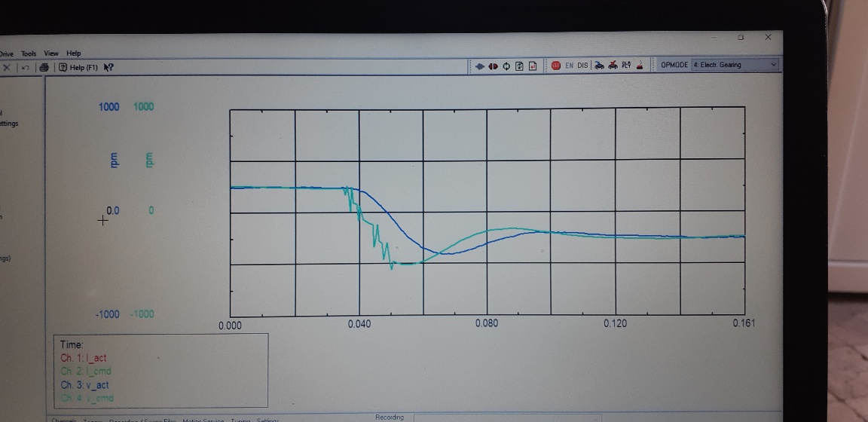Screen dimensions: 868x422
Task: Click the document with red arrow icon
Action: click(x=533, y=66)
